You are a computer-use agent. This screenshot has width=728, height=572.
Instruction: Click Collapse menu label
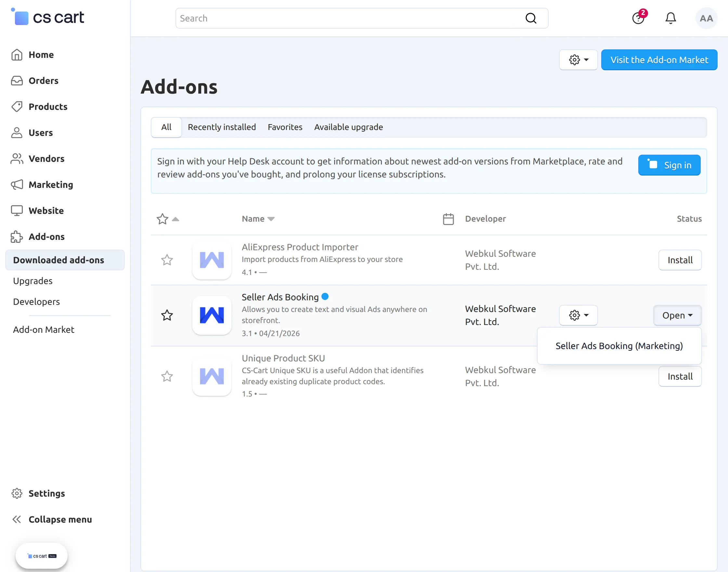(x=60, y=519)
